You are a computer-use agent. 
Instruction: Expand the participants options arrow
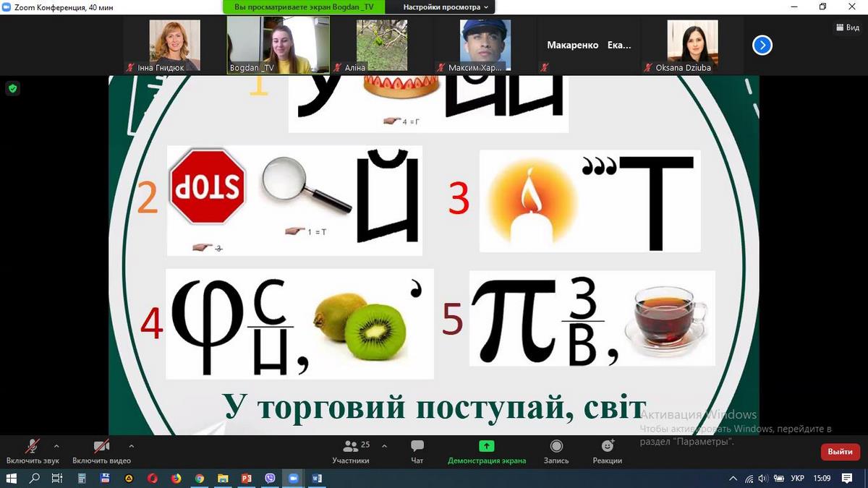coord(384,446)
